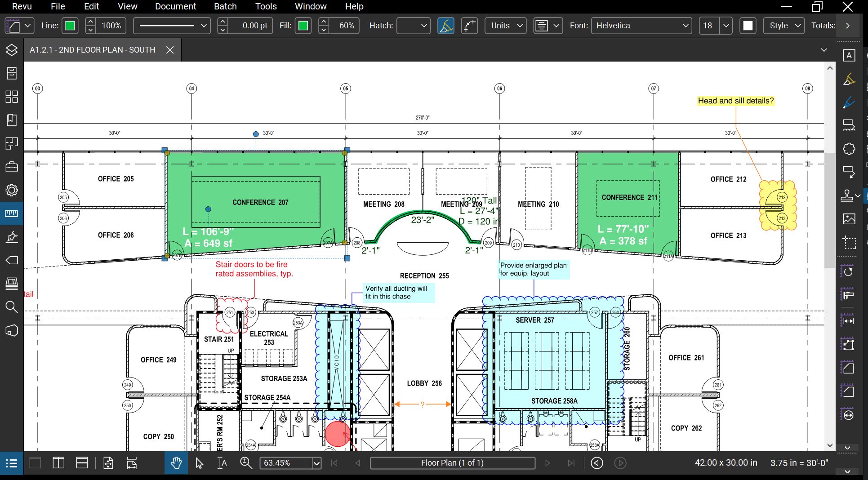Click the Floor Plan page label field
The image size is (868, 480).
pos(452,463)
